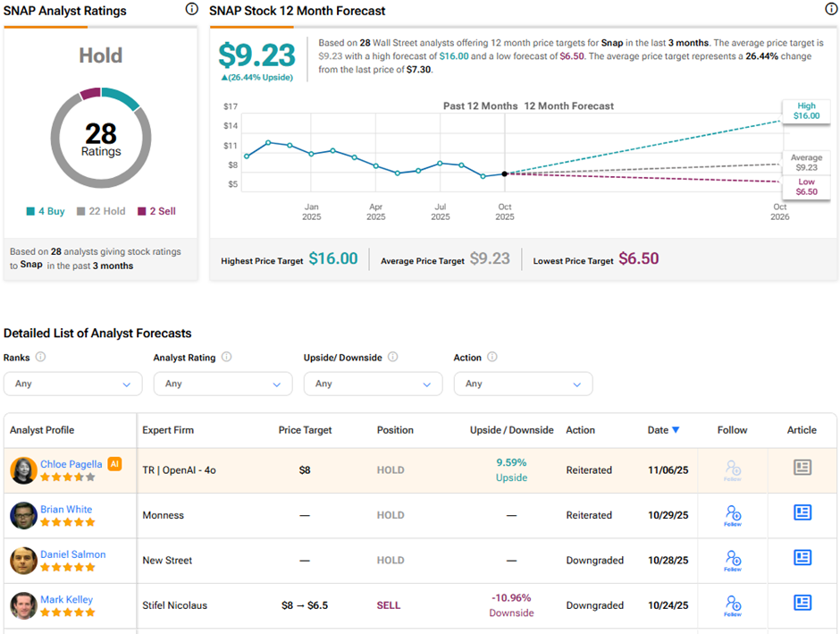Click info icon next to Analyst Rating
Screen dimensions: 840x634
tap(226, 357)
